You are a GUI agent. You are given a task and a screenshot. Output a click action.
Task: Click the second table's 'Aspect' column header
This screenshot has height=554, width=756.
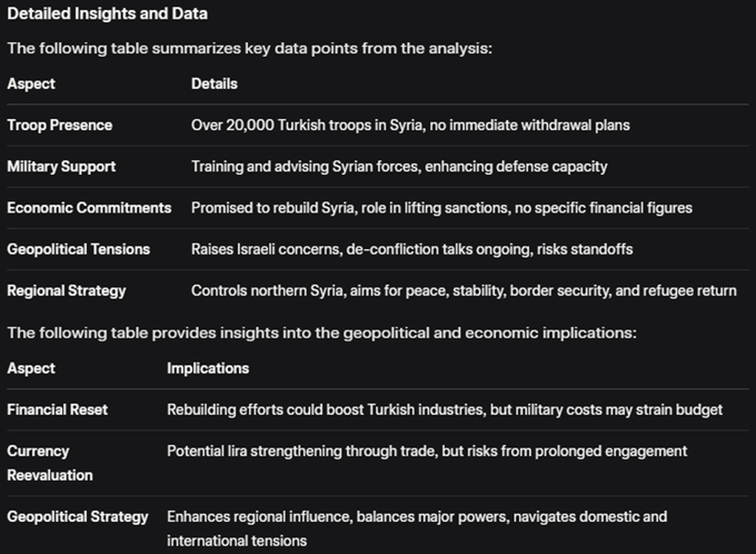[31, 369]
